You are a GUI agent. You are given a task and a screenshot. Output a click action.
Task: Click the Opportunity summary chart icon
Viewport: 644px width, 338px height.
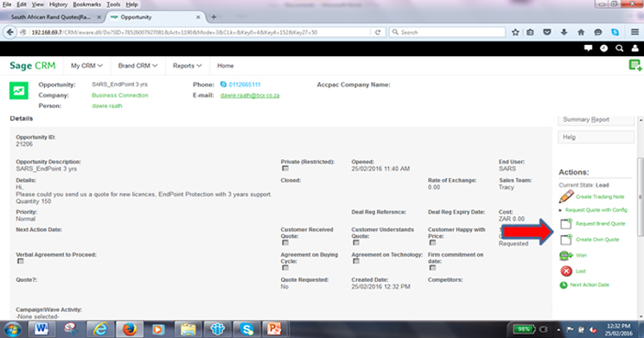pyautogui.click(x=19, y=91)
